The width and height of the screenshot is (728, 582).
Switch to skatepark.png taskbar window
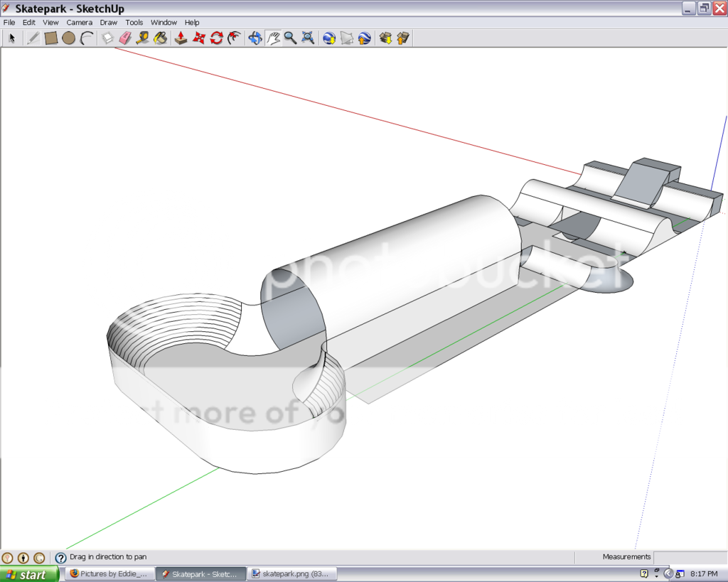(291, 573)
